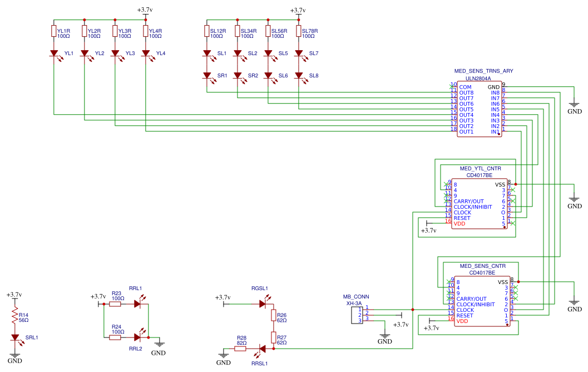Select the SL8 LED symbol
Viewport: 588px width, 372px height.
[299, 76]
